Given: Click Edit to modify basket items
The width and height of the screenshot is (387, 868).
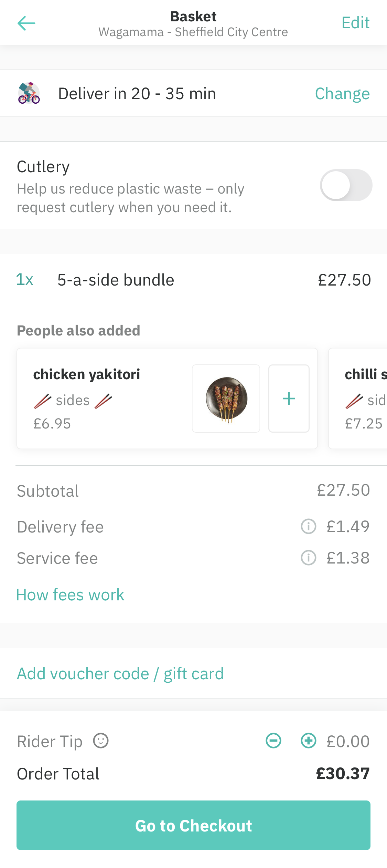Looking at the screenshot, I should 355,23.
